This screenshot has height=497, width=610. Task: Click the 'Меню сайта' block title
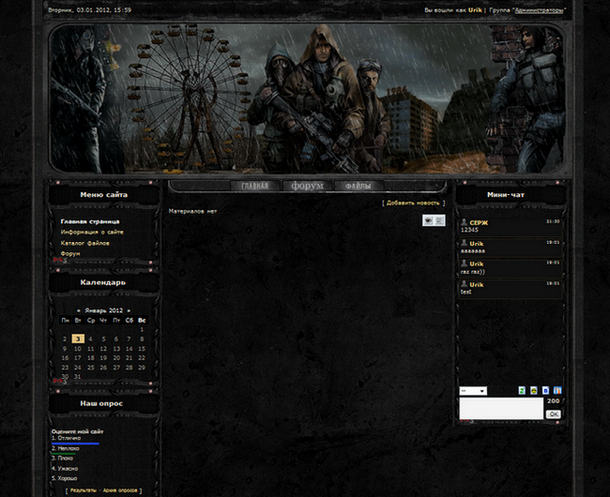tap(103, 194)
